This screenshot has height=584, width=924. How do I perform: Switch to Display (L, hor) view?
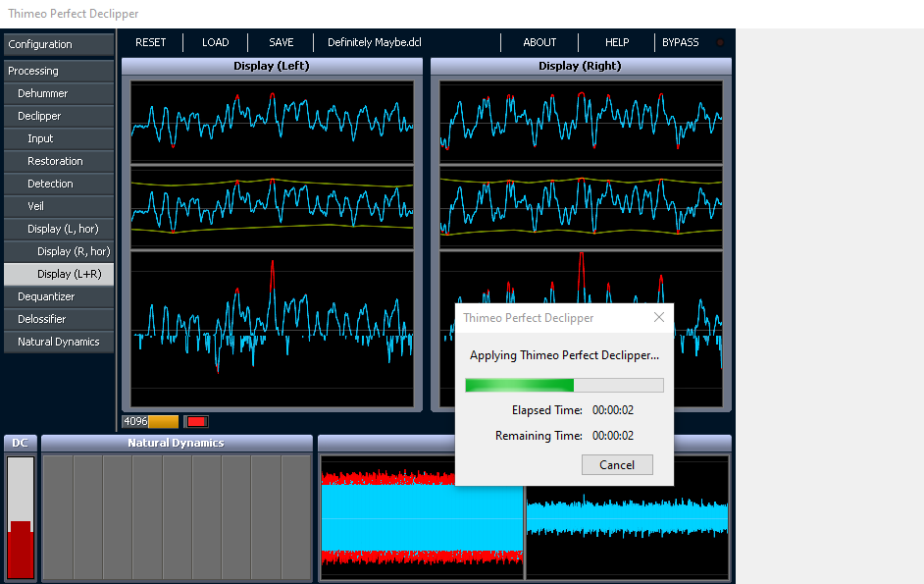coord(59,229)
